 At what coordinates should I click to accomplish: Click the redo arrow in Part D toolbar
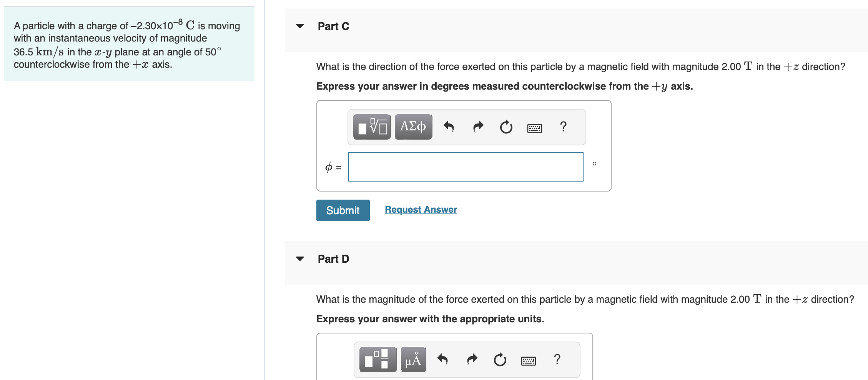472,360
